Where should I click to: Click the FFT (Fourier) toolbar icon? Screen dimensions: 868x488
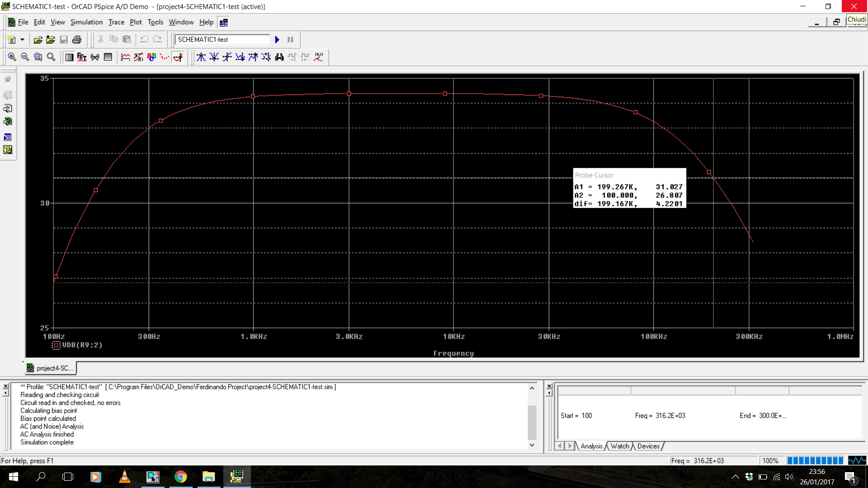[82, 57]
